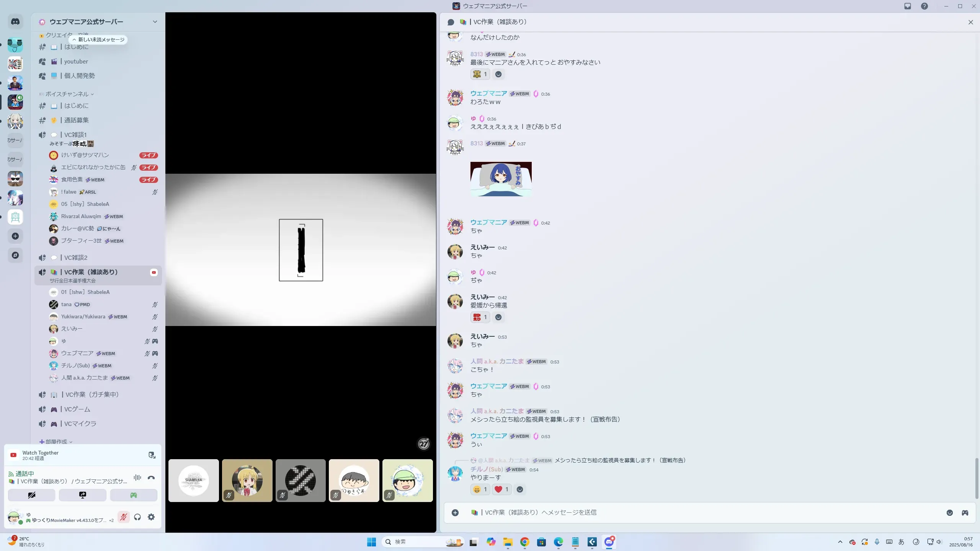Open the inbox icon in title bar
The height and width of the screenshot is (551, 980).
[x=908, y=6]
